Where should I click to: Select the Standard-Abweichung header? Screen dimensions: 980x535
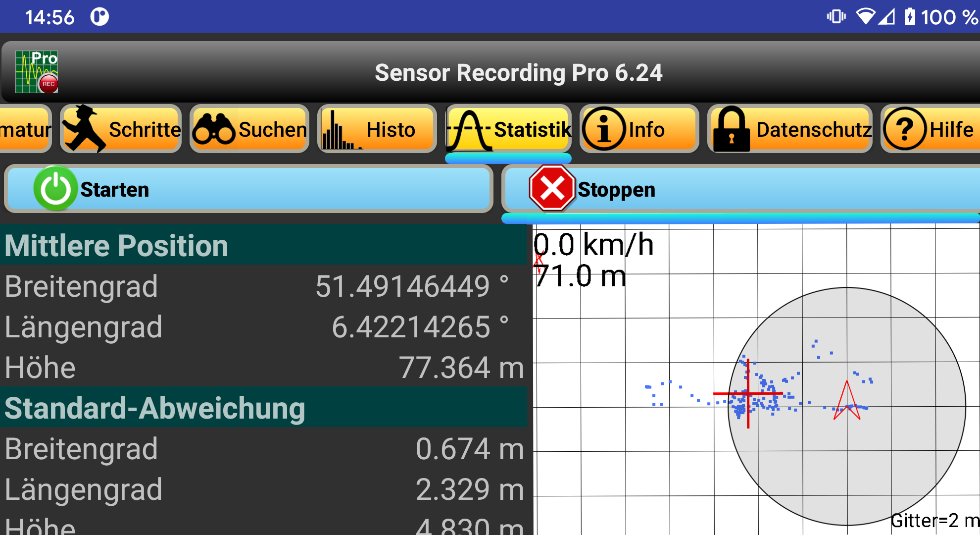263,407
